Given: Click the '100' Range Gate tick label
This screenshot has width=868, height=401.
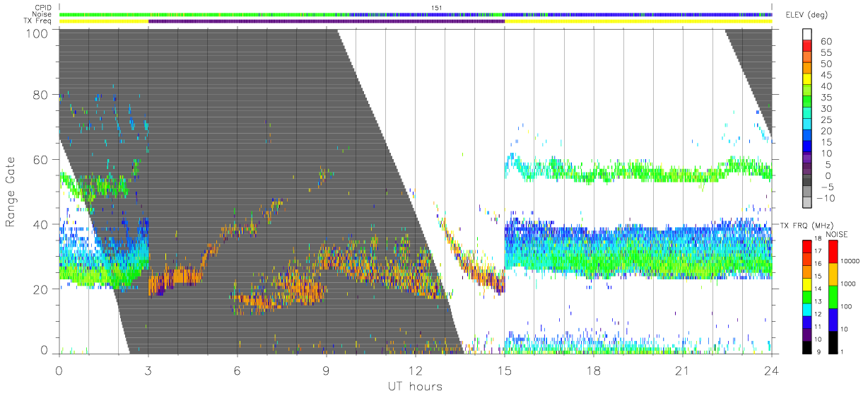Looking at the screenshot, I should 37,33.
